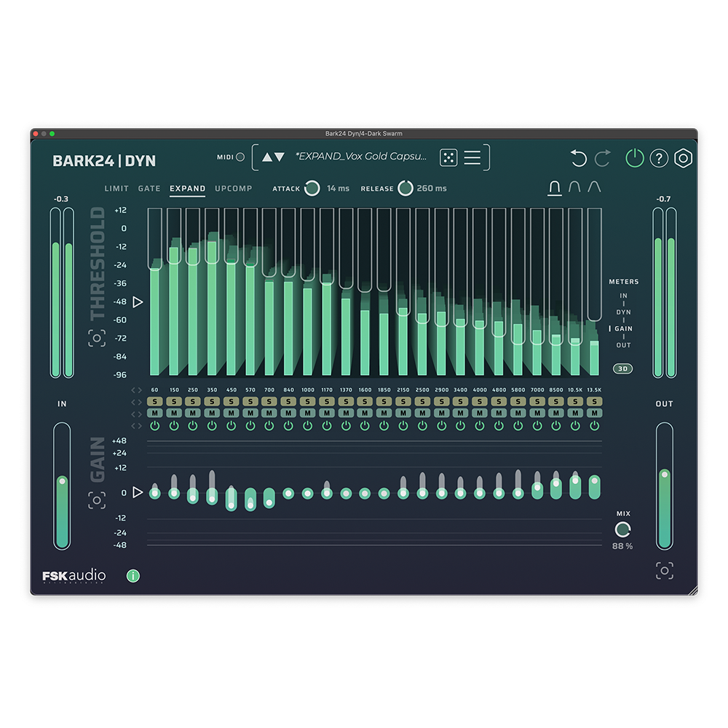
Task: Switch to the GATE mode tab
Action: coord(149,189)
